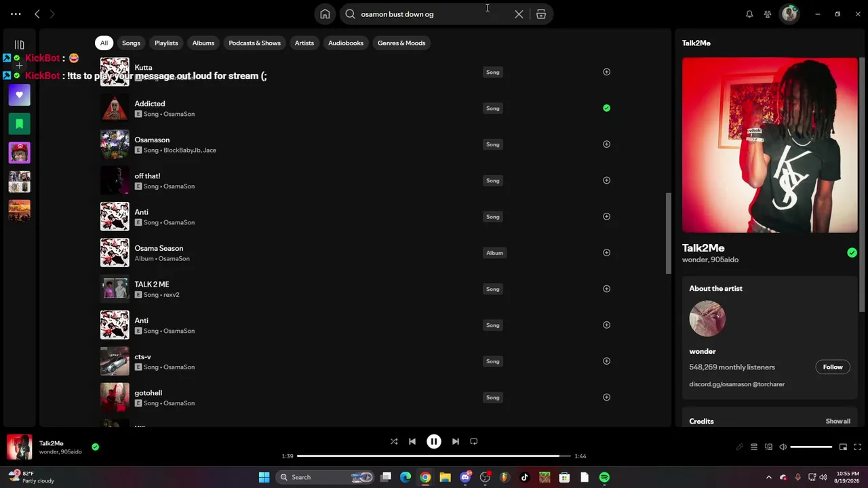
Task: Click the search results scrollbar
Action: [668, 234]
